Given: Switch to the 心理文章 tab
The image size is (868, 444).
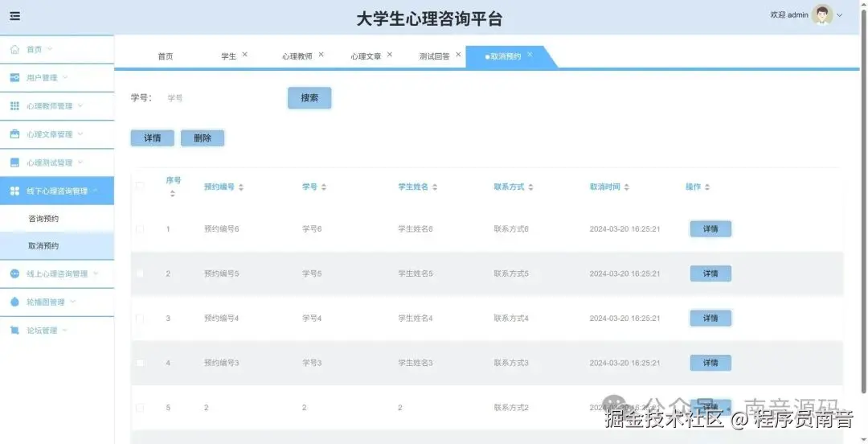Looking at the screenshot, I should point(366,56).
